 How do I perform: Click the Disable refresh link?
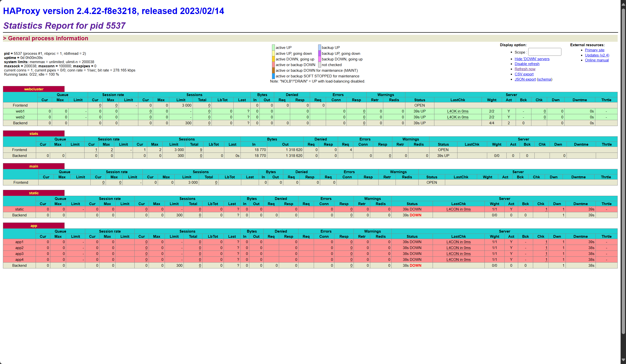pos(527,64)
